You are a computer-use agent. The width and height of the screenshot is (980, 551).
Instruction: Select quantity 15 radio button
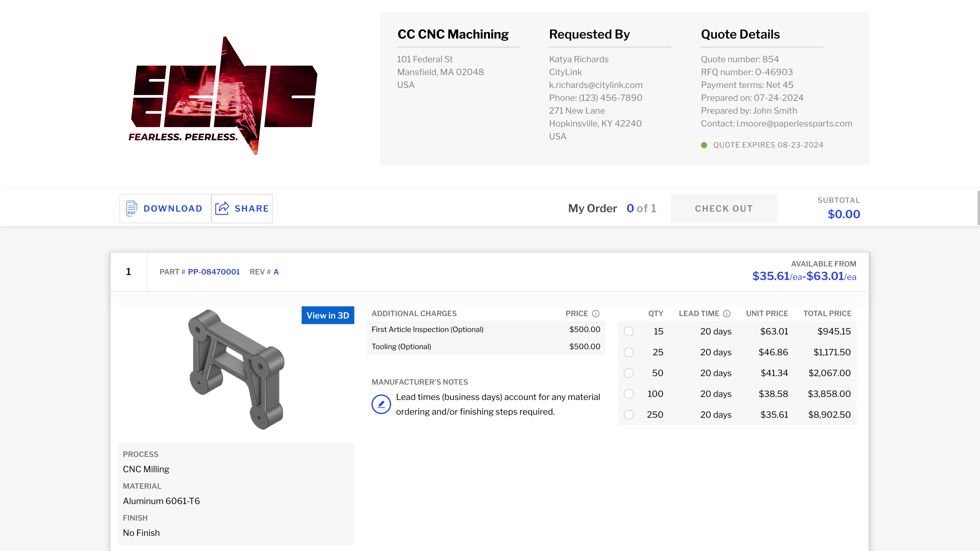click(629, 332)
